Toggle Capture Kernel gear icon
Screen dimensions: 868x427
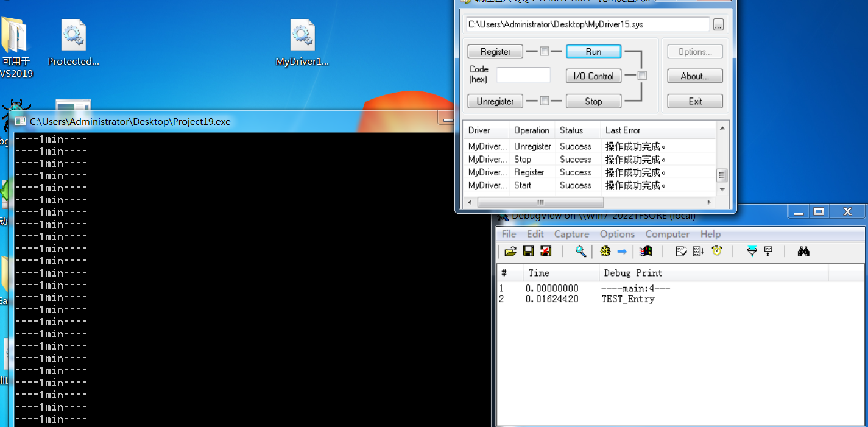(x=605, y=252)
